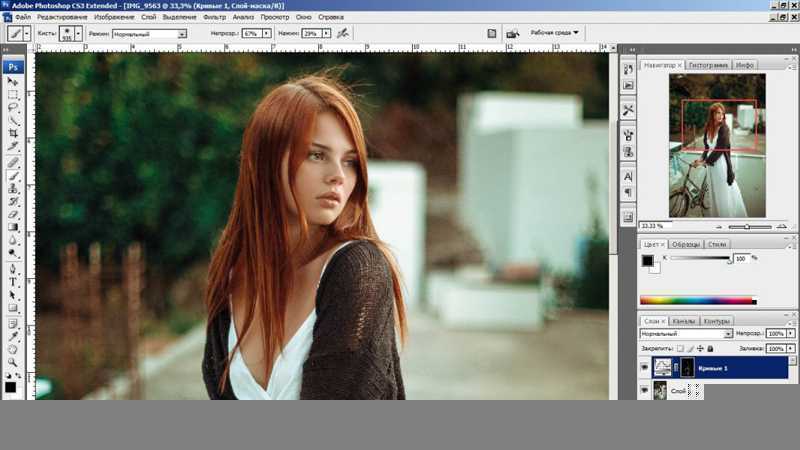
Task: Select the History Brush tool
Action: pos(13,202)
